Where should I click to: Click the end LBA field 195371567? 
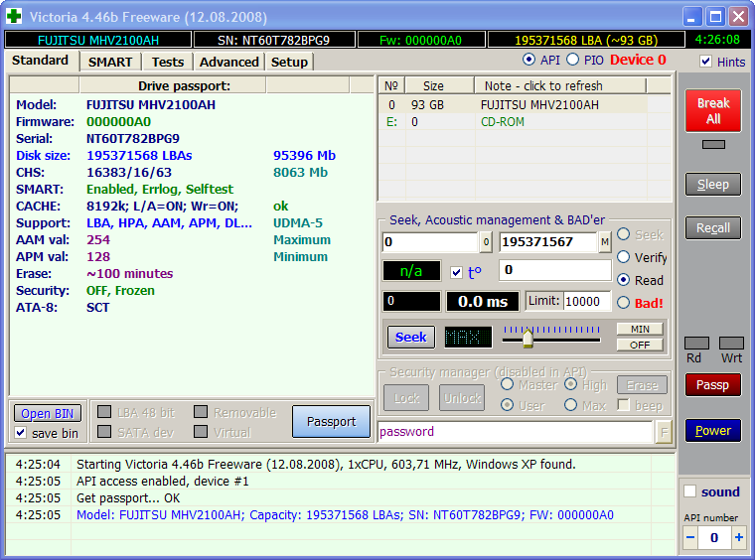click(548, 242)
